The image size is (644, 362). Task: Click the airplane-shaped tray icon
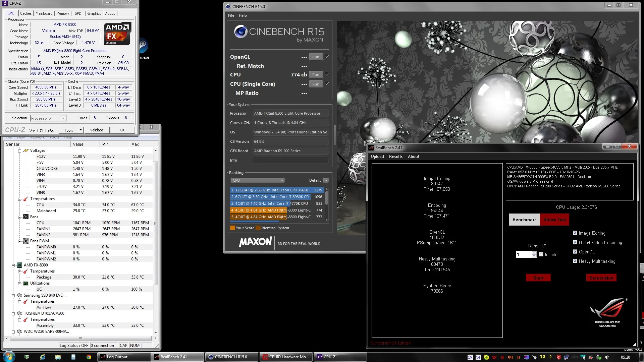[534, 357]
